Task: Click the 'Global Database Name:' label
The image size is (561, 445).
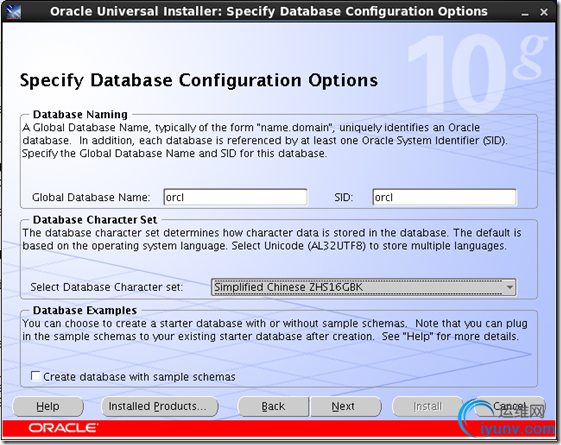Action: pyautogui.click(x=91, y=197)
